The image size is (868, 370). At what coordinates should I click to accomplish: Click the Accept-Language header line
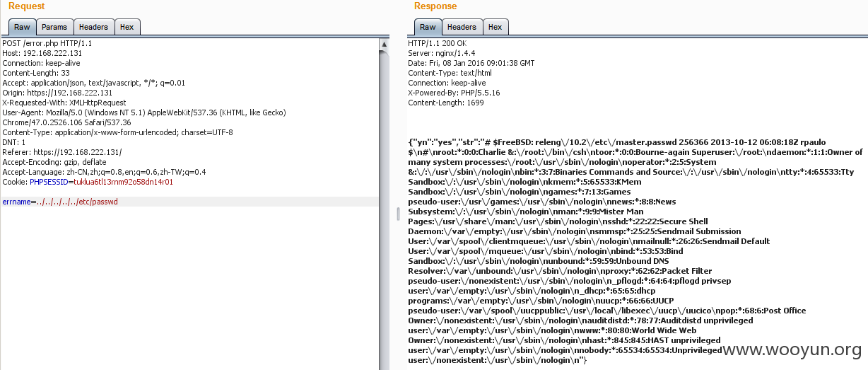click(x=105, y=172)
